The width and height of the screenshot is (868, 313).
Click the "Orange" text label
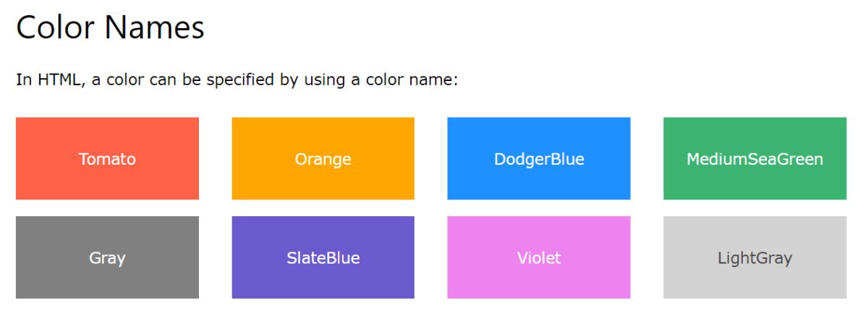tap(323, 160)
